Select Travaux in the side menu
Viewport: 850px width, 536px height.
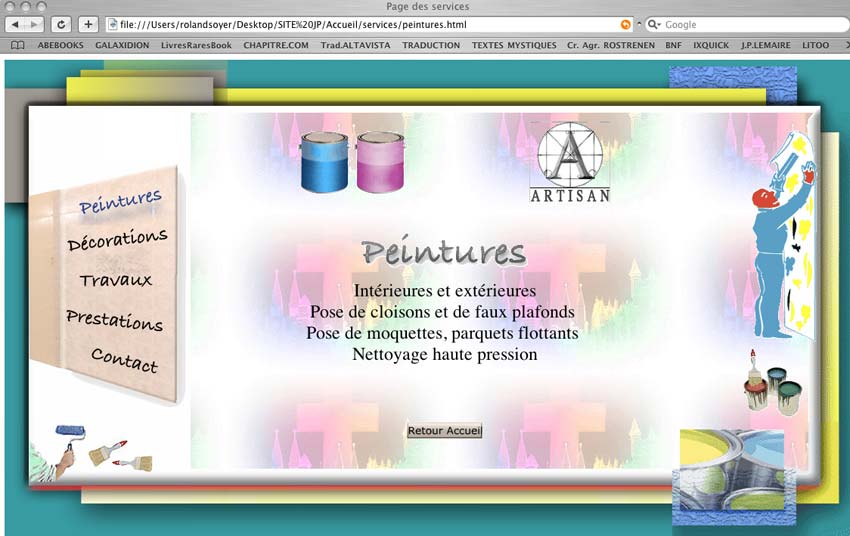pos(115,280)
